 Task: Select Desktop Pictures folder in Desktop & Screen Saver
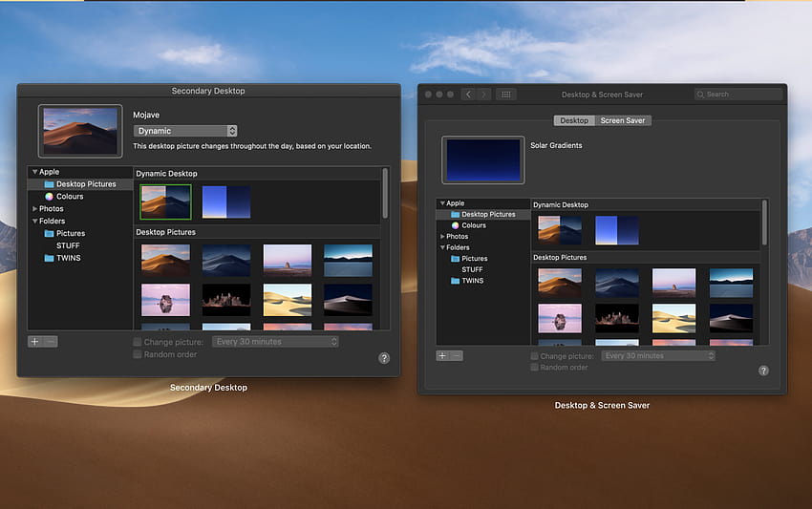pyautogui.click(x=483, y=214)
